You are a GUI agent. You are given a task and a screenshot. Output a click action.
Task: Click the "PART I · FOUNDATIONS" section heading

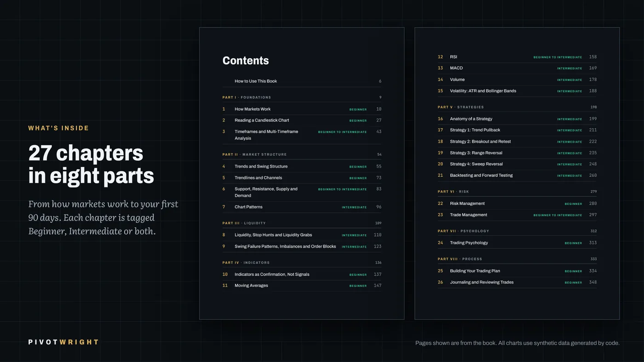click(x=247, y=97)
